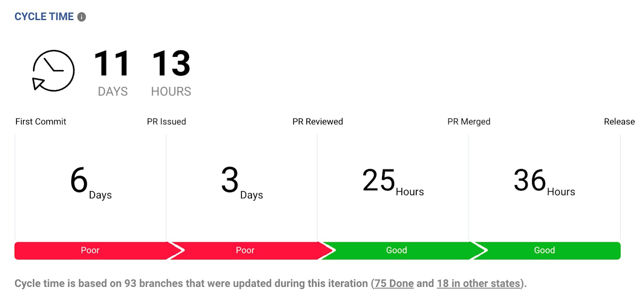Click the PR Merged stage label
The width and height of the screenshot is (644, 299).
pos(469,122)
